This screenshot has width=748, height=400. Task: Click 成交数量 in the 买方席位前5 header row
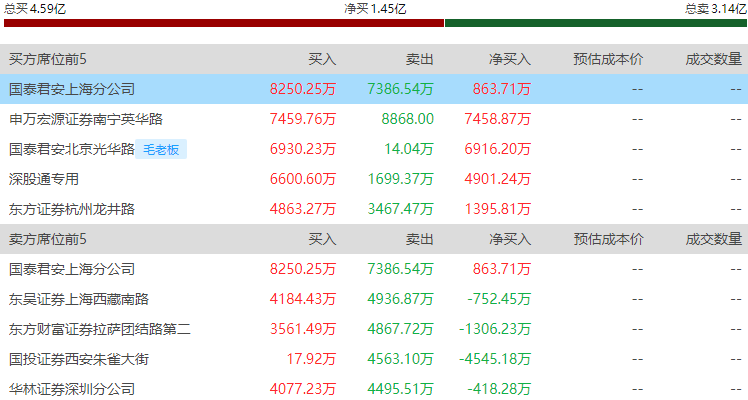click(714, 59)
